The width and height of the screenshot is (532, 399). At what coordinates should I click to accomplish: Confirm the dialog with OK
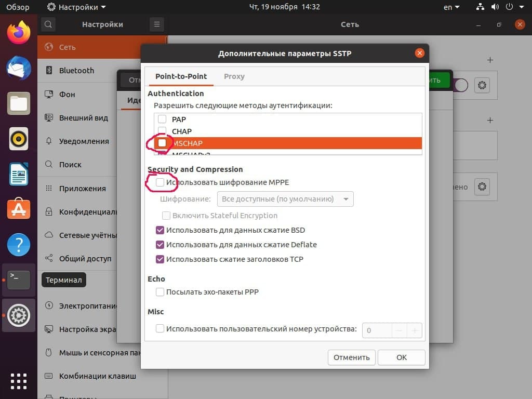[x=402, y=357]
